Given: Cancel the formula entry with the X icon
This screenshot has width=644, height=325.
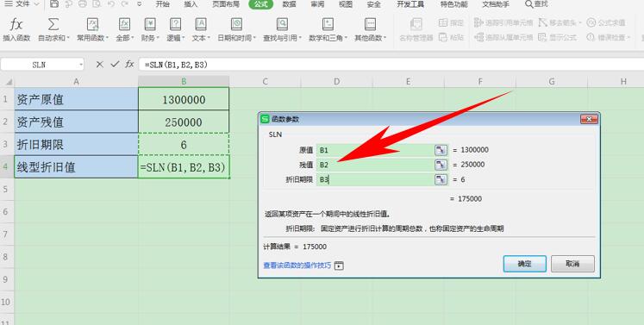Looking at the screenshot, I should tap(100, 64).
